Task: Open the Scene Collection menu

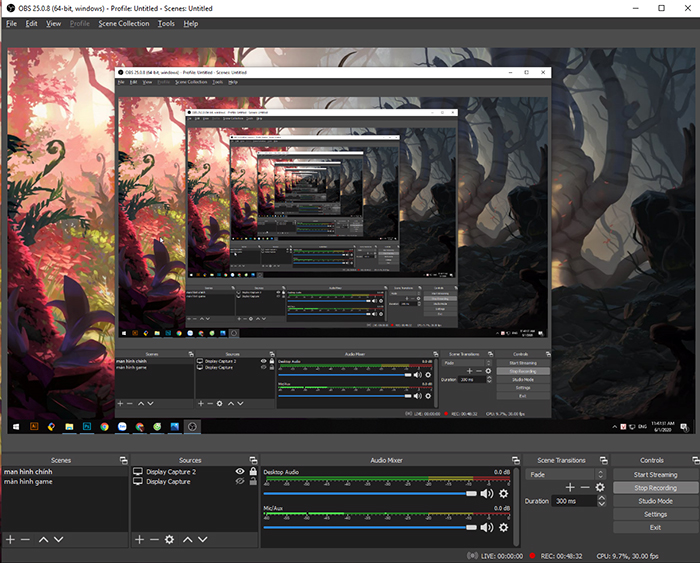Action: tap(123, 23)
